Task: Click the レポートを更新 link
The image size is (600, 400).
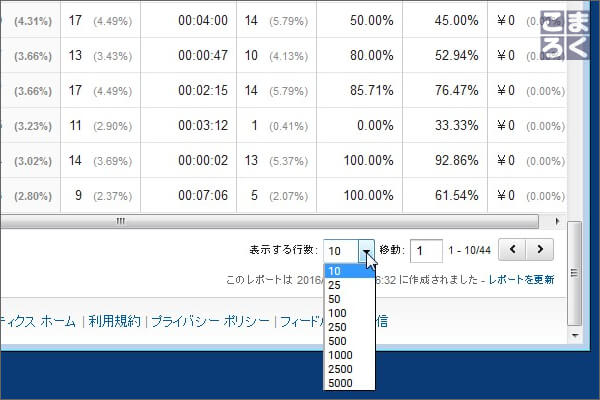Action: 521,279
